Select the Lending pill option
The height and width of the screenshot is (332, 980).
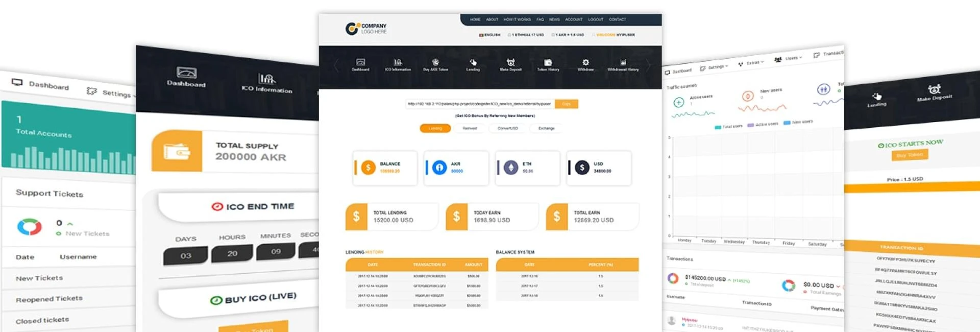[435, 128]
